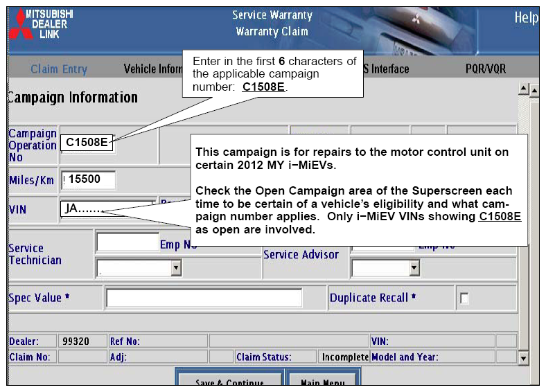This screenshot has height=392, width=546.
Task: Toggle the Duplicate Recall checkbox
Action: click(464, 299)
